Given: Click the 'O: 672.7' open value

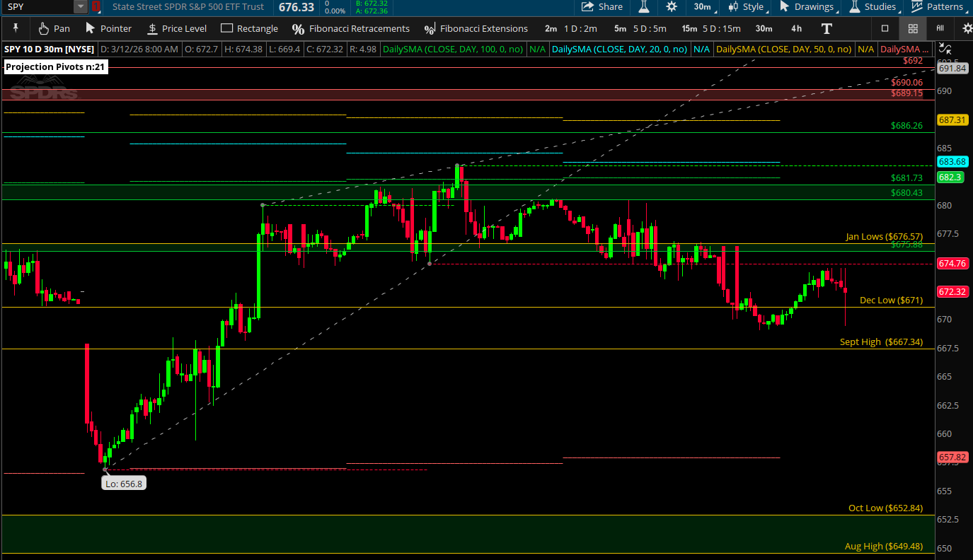Looking at the screenshot, I should pyautogui.click(x=200, y=49).
